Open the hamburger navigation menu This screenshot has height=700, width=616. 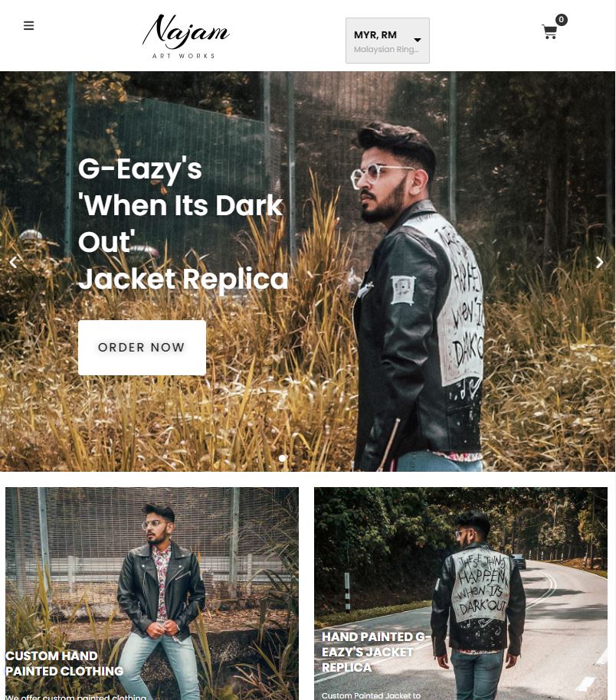click(28, 26)
